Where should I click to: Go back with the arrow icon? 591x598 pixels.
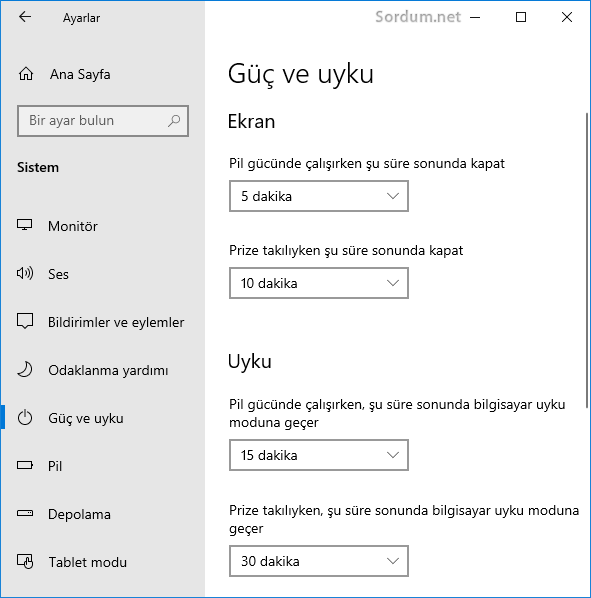pyautogui.click(x=25, y=17)
